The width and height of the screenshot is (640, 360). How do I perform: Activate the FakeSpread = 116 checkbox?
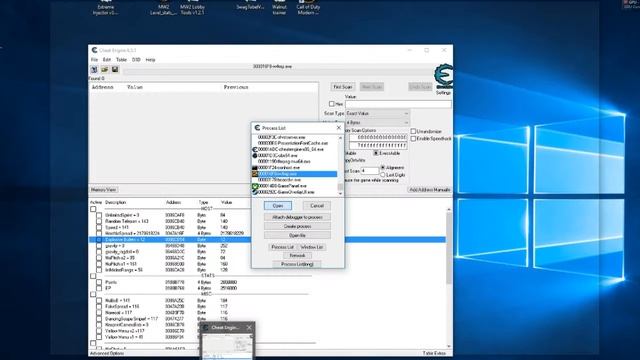99,307
